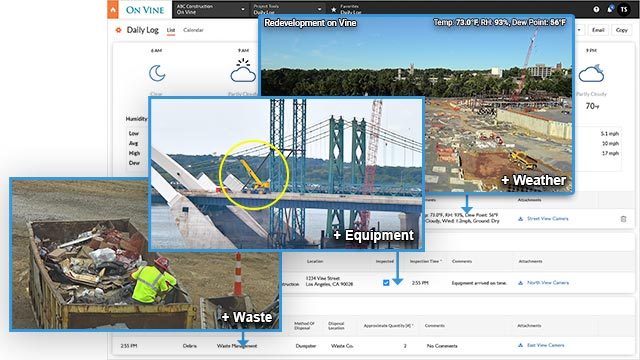Check the notifications bell icon
Viewport: 640px width, 360px height.
[610, 9]
